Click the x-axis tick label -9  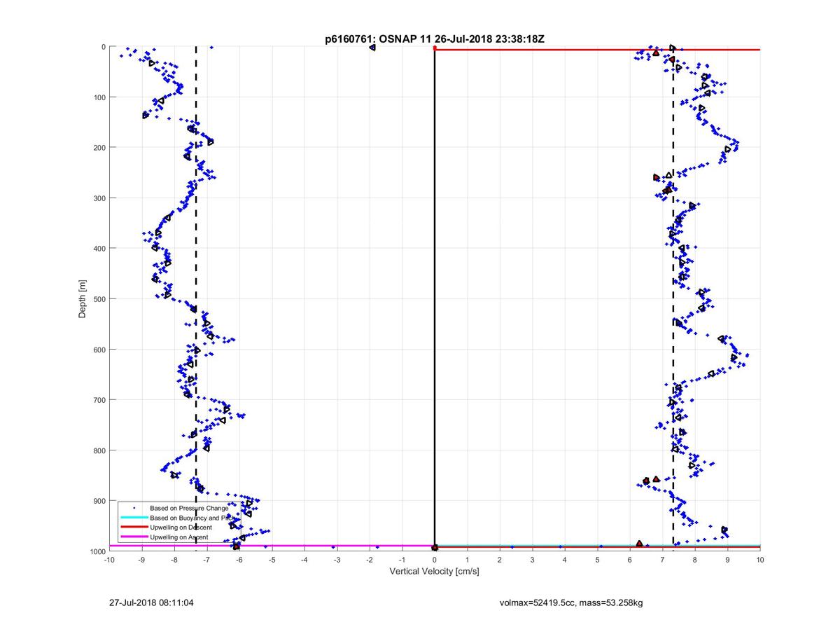coord(141,560)
